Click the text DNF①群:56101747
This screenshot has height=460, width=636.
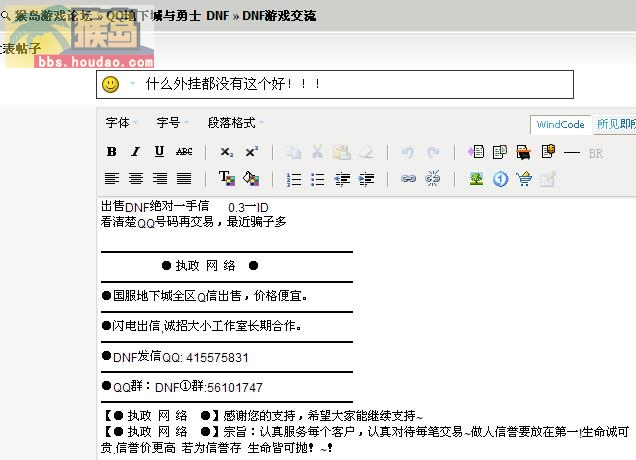pyautogui.click(x=208, y=387)
